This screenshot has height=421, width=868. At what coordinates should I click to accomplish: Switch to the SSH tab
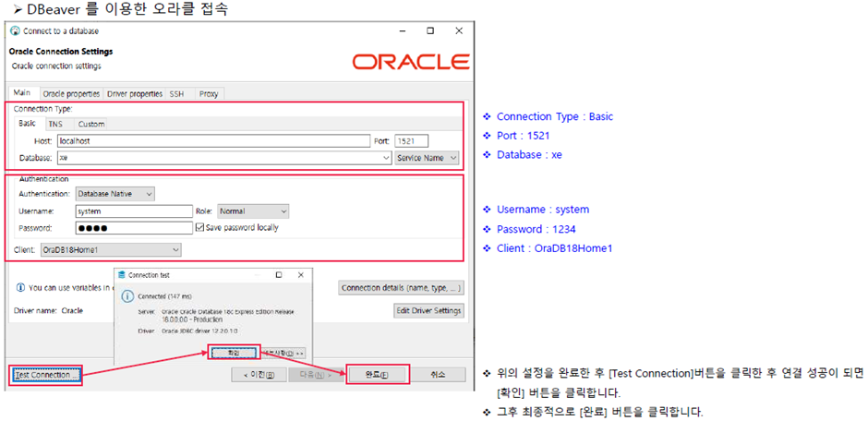coord(176,93)
